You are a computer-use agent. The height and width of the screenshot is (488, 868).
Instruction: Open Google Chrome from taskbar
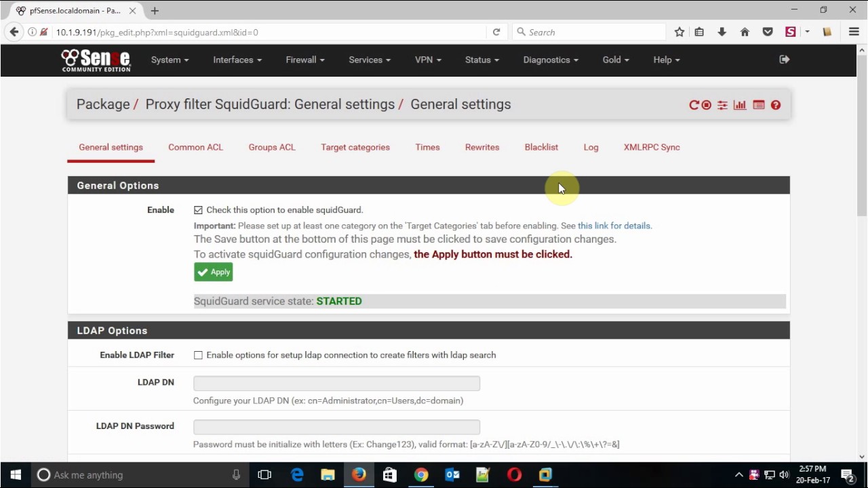tap(421, 474)
